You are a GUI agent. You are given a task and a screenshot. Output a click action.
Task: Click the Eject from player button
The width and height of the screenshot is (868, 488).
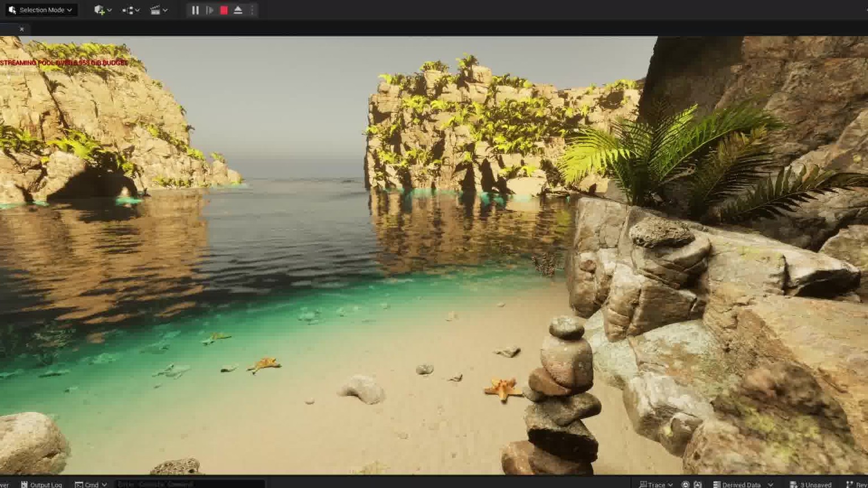click(x=238, y=10)
